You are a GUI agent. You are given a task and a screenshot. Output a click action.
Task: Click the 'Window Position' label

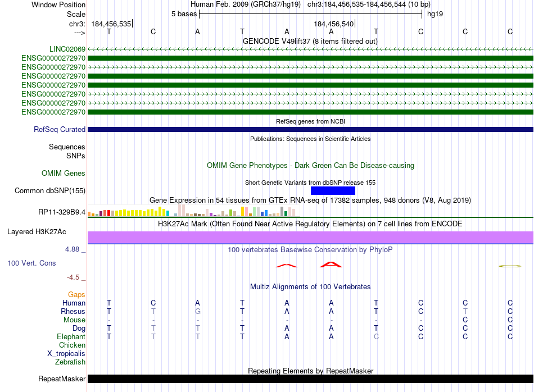coord(58,4)
